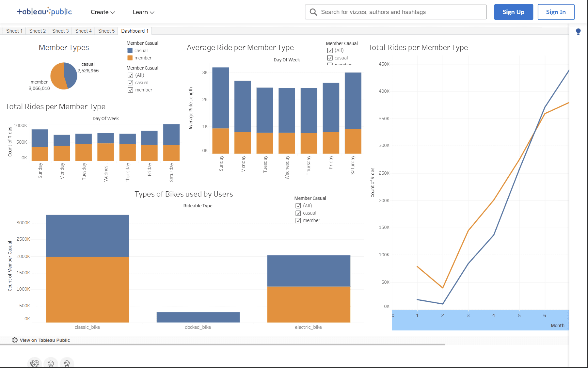
Task: Click the move icon next to View on Tableau Public
Action: 15,340
